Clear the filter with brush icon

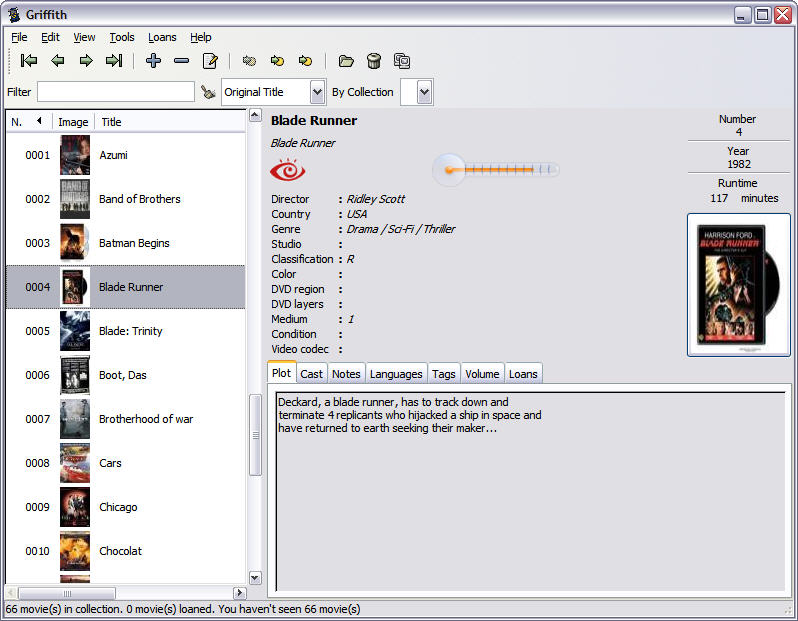(208, 92)
